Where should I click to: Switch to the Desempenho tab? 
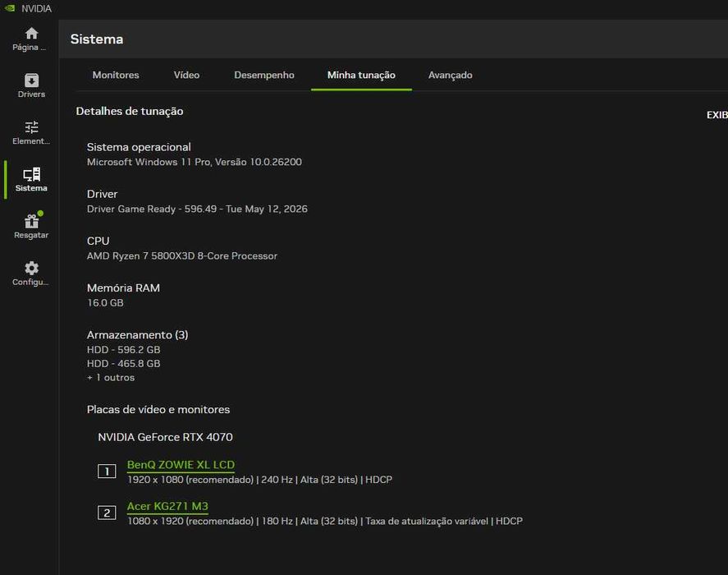264,75
